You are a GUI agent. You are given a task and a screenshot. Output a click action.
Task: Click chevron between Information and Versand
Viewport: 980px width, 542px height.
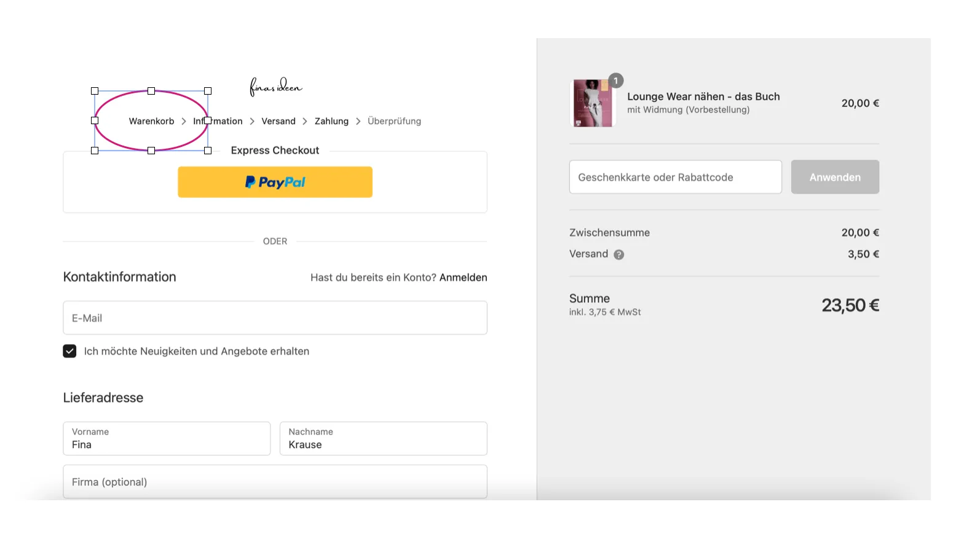[252, 122]
